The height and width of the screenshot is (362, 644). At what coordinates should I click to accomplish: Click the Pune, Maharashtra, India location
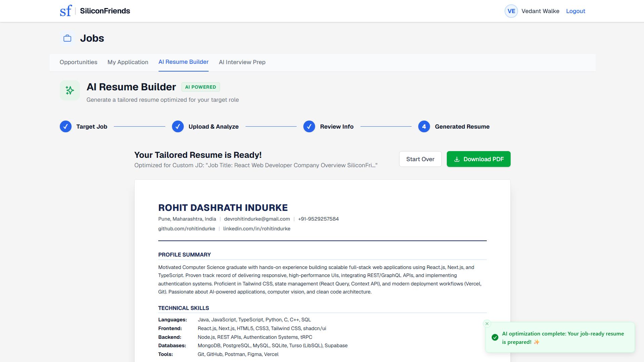pyautogui.click(x=187, y=219)
